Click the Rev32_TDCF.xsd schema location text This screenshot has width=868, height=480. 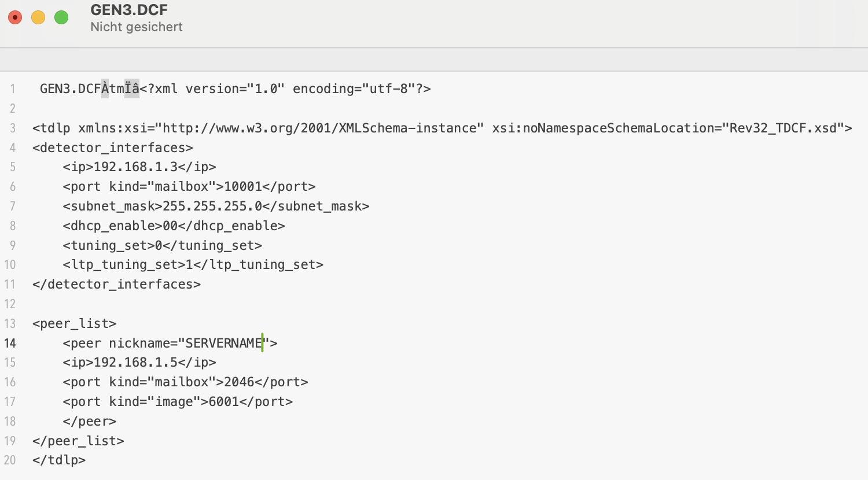pos(783,128)
